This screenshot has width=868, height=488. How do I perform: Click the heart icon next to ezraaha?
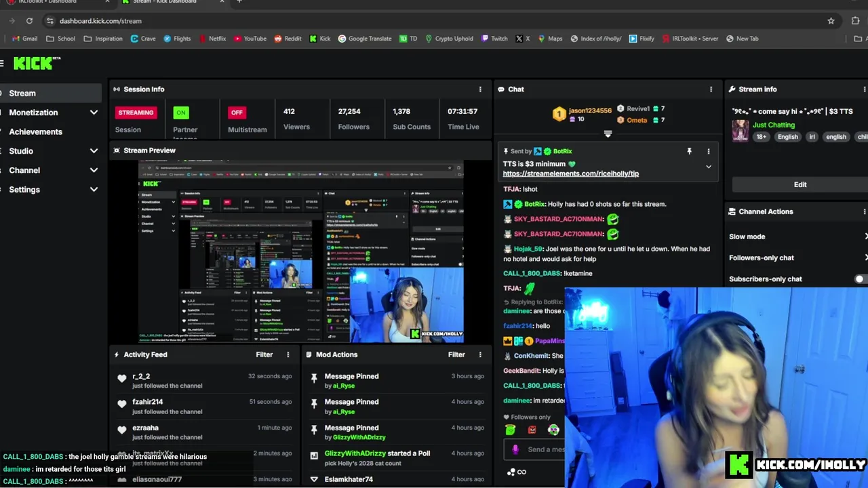coord(122,430)
